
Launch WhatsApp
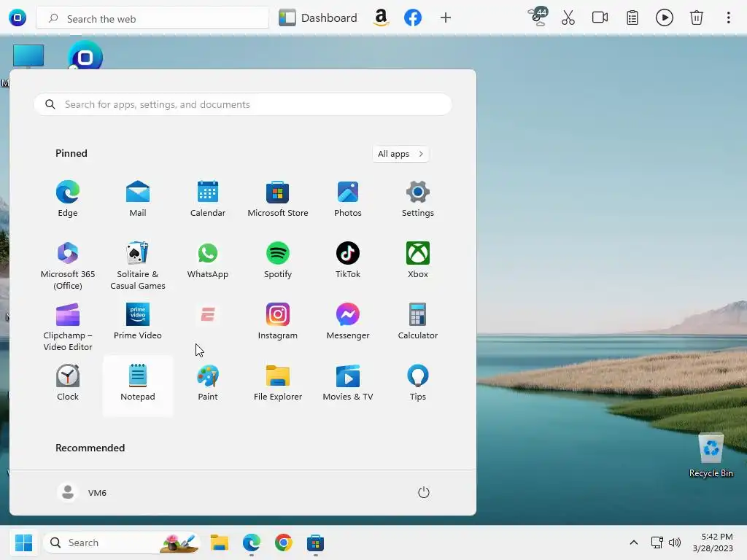[x=208, y=260]
